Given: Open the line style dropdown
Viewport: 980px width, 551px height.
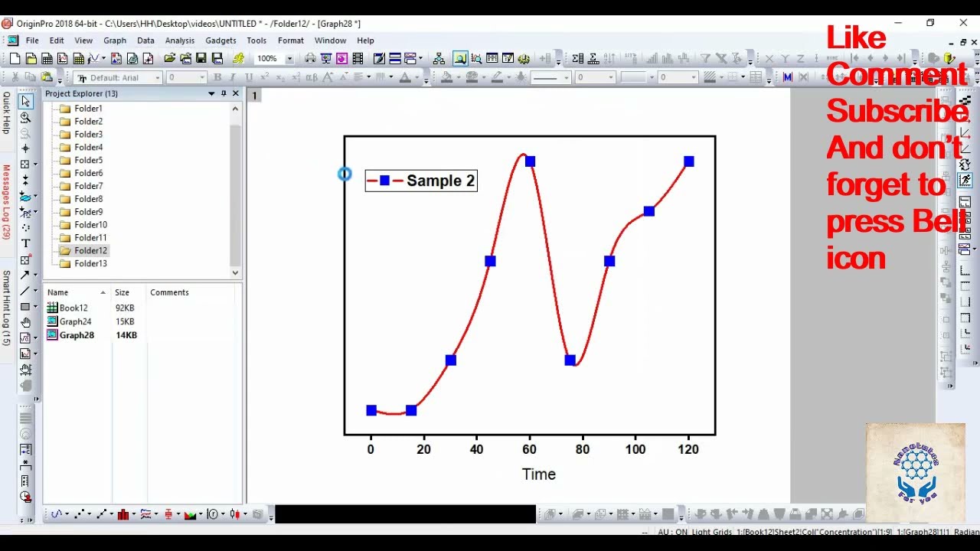Looking at the screenshot, I should 566,77.
